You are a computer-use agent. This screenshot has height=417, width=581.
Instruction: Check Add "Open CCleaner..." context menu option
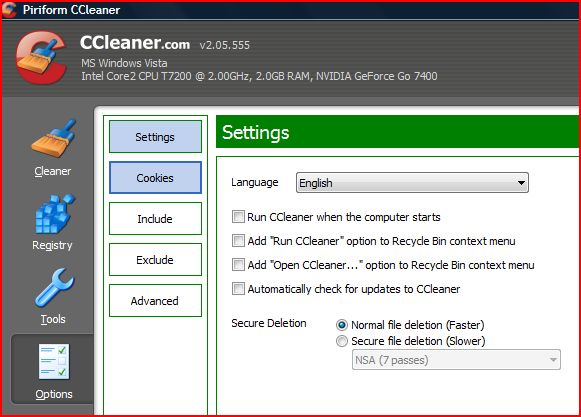click(238, 265)
